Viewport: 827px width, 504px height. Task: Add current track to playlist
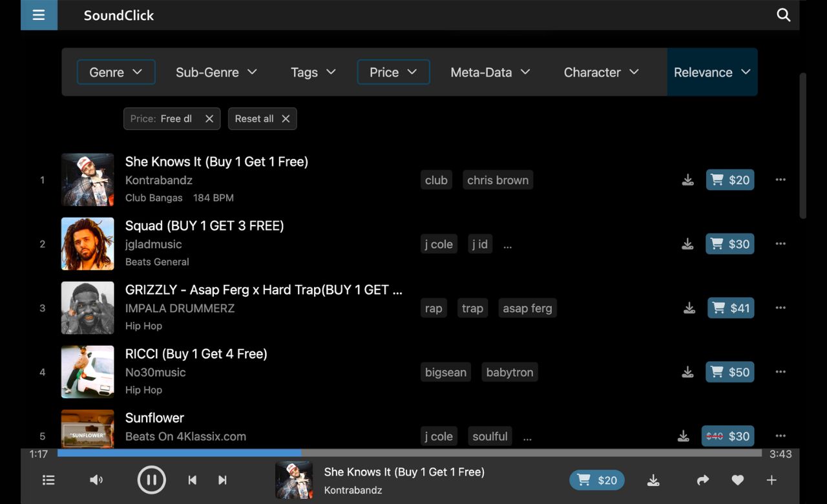[x=771, y=480]
